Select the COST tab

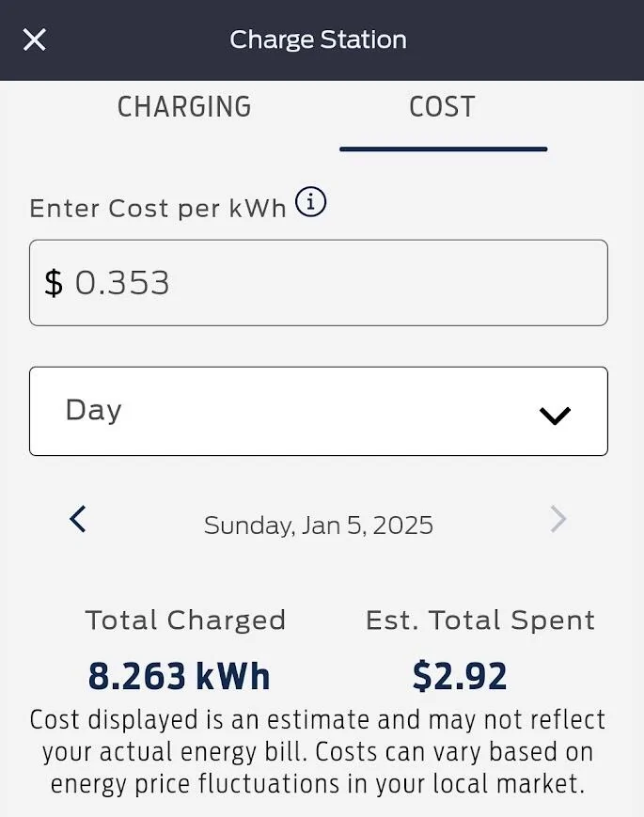coord(442,107)
